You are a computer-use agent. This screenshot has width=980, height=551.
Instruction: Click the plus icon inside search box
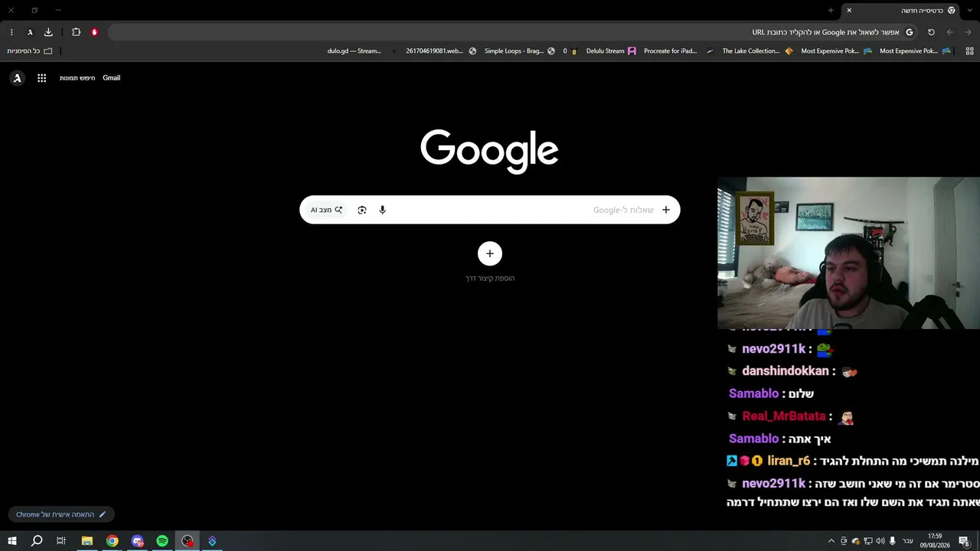(666, 210)
